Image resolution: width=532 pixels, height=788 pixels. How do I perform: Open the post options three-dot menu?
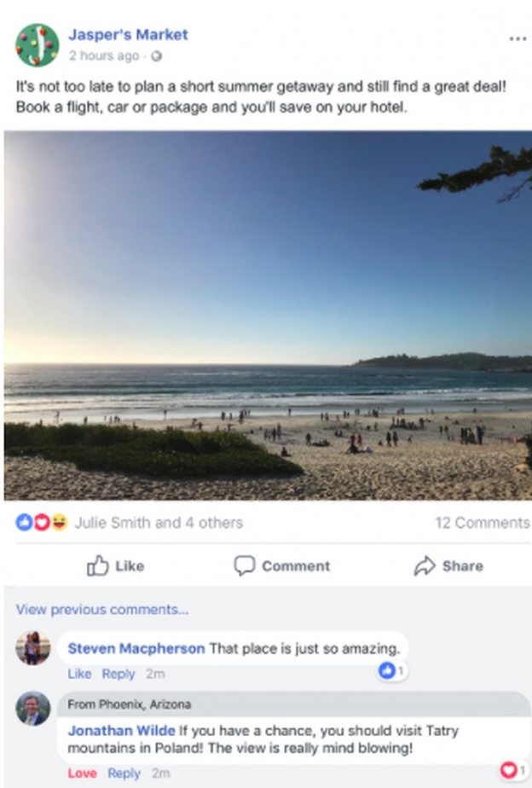point(517,39)
